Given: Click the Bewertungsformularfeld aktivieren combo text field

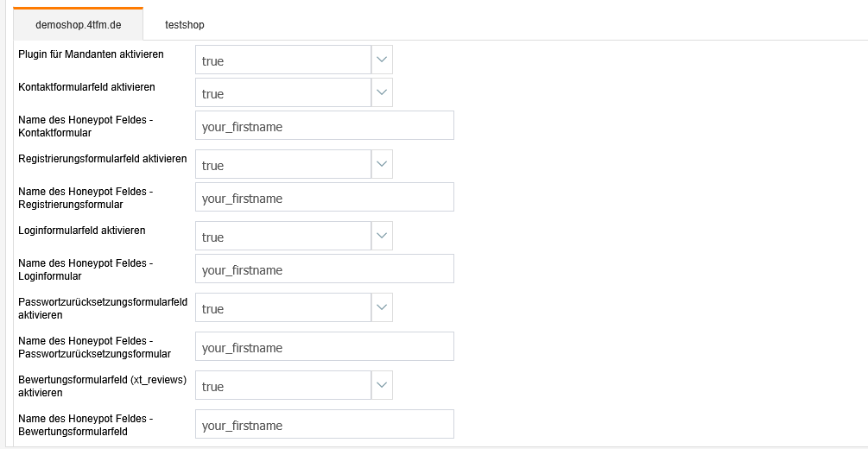Looking at the screenshot, I should 283,386.
